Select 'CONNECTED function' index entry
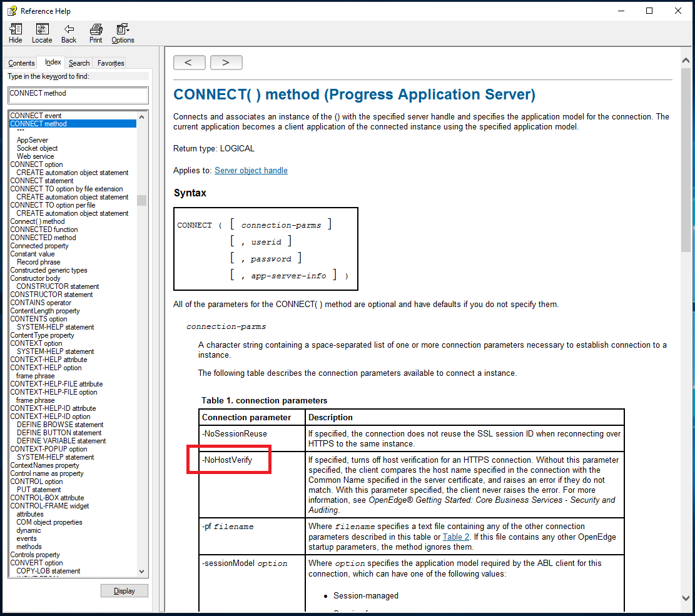 point(44,230)
